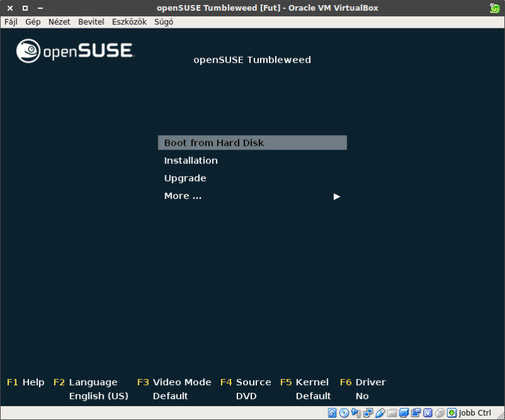Click the mouse integration status icon
This screenshot has height=420, width=505.
tap(439, 412)
